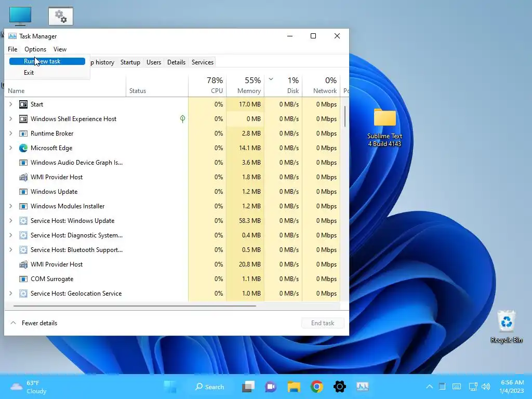
Task: Expand Service Host: Bluetooth Support row
Action: (10, 250)
